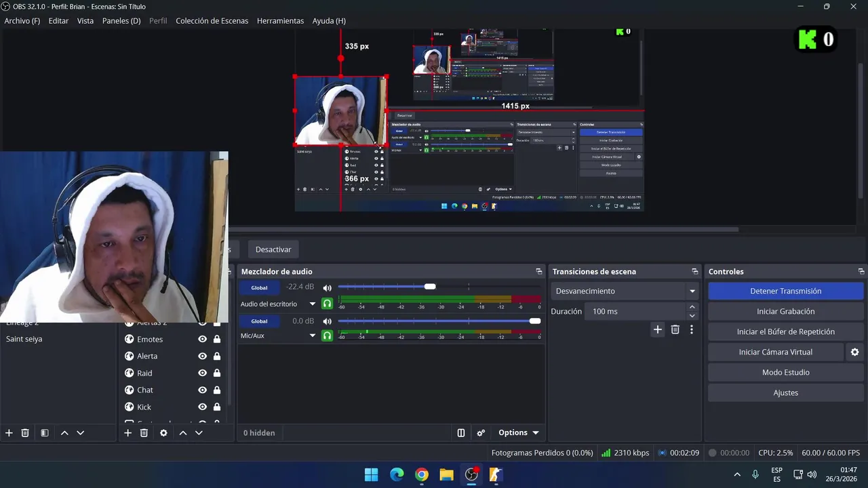Click the Emotes browser source globe icon

[129, 339]
